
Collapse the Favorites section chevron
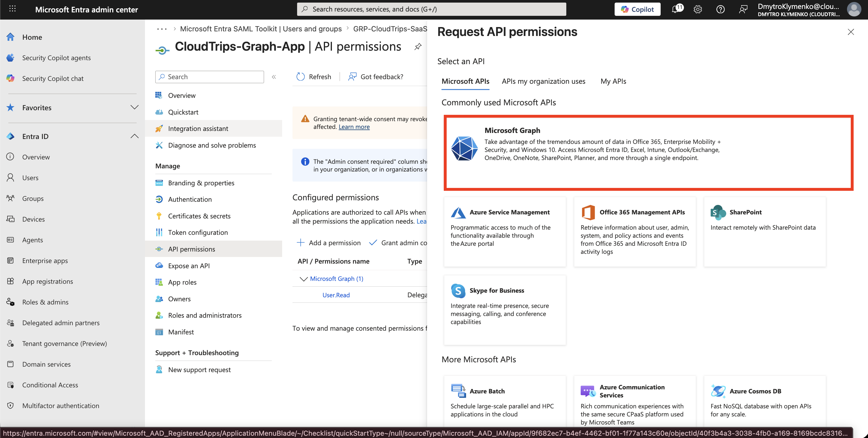134,107
